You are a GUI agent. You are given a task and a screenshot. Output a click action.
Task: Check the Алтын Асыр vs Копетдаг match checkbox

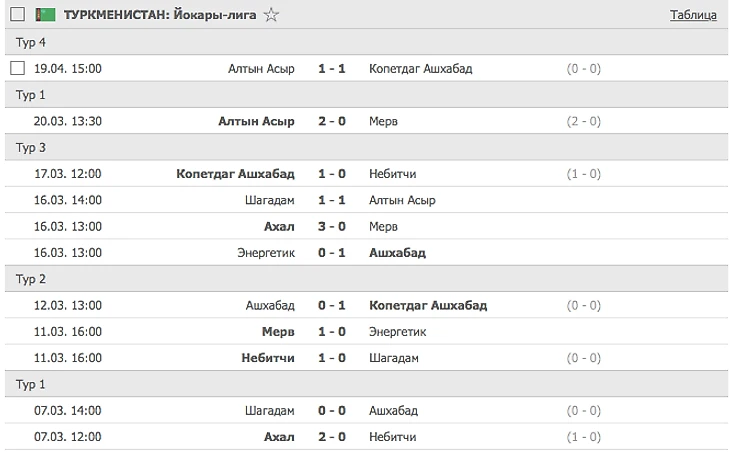click(x=17, y=69)
